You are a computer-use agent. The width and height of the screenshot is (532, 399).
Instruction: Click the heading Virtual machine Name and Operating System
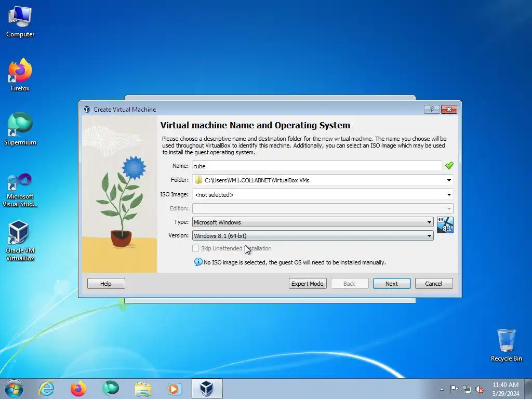[x=255, y=125]
